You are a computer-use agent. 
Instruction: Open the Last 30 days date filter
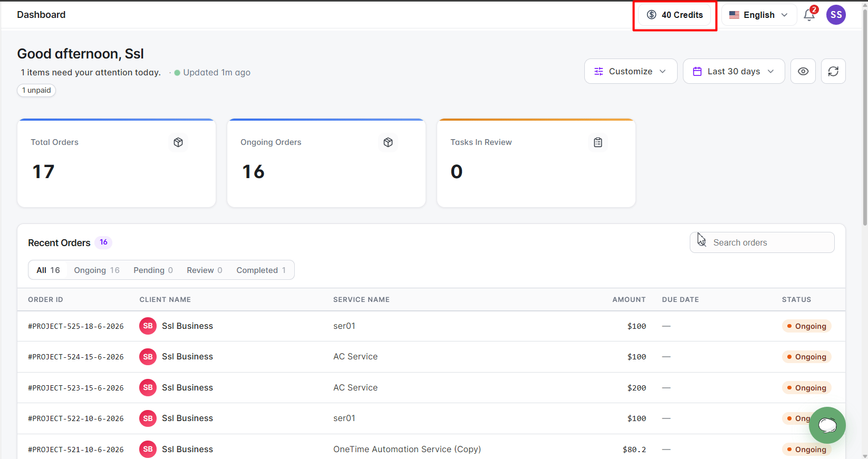tap(734, 71)
